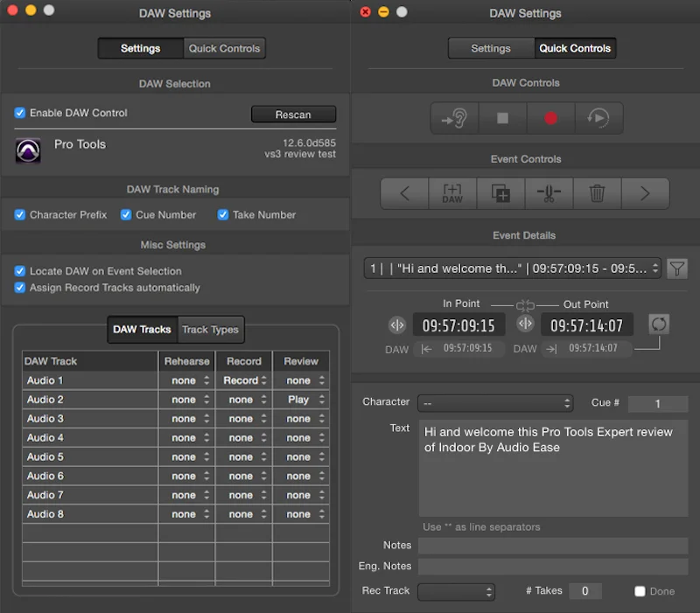Click the Notes input field
700x613 pixels.
[553, 545]
